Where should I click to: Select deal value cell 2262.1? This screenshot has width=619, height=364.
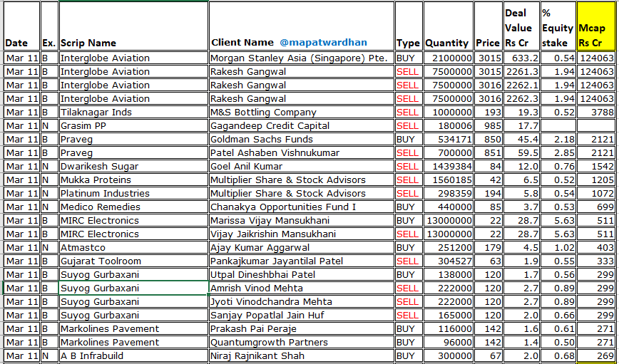(521, 85)
